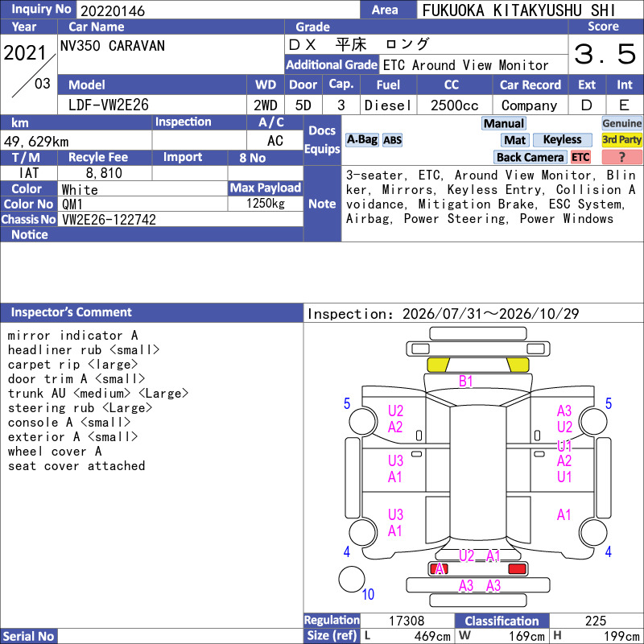Select the Back Camera badge
The height and width of the screenshot is (644, 644).
(x=530, y=157)
